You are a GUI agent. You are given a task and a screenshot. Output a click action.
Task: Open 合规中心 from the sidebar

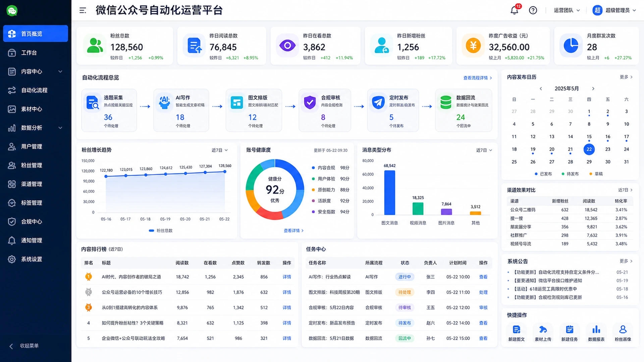[x=36, y=222]
